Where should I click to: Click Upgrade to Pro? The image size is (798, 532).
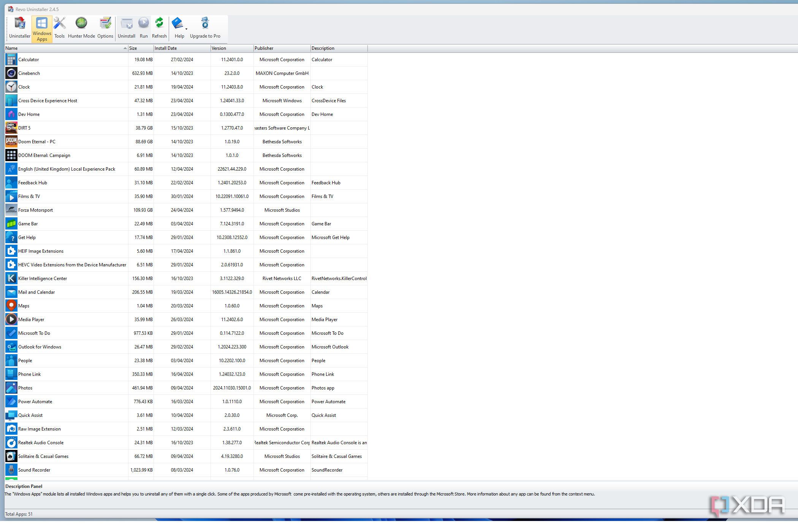point(205,28)
